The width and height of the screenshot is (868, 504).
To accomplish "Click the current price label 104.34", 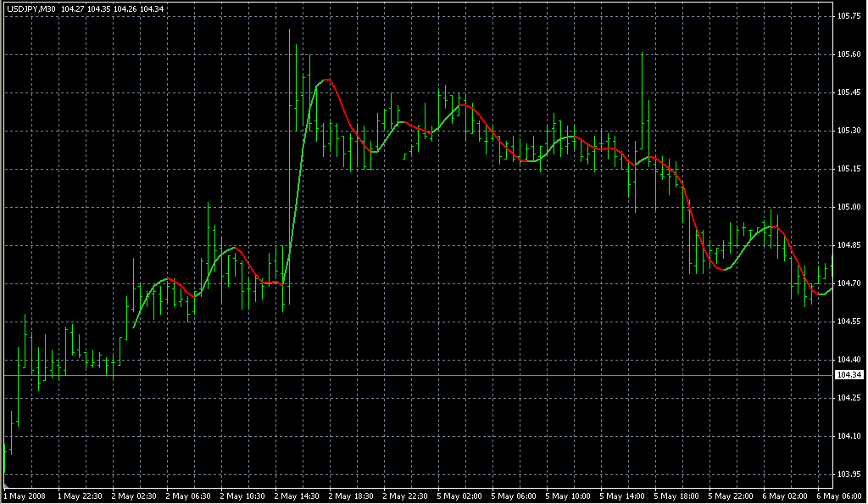I will [x=849, y=375].
